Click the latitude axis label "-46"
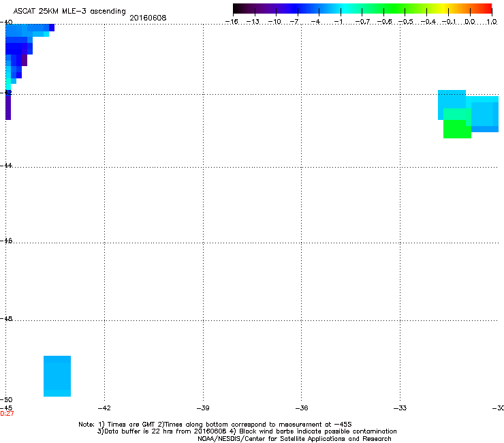Image resolution: width=504 pixels, height=443 pixels. (x=6, y=241)
